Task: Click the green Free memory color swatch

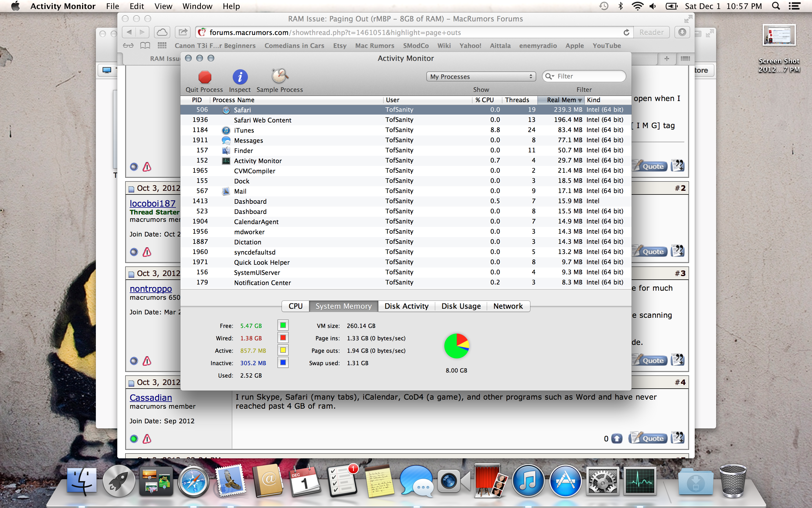Action: (283, 325)
